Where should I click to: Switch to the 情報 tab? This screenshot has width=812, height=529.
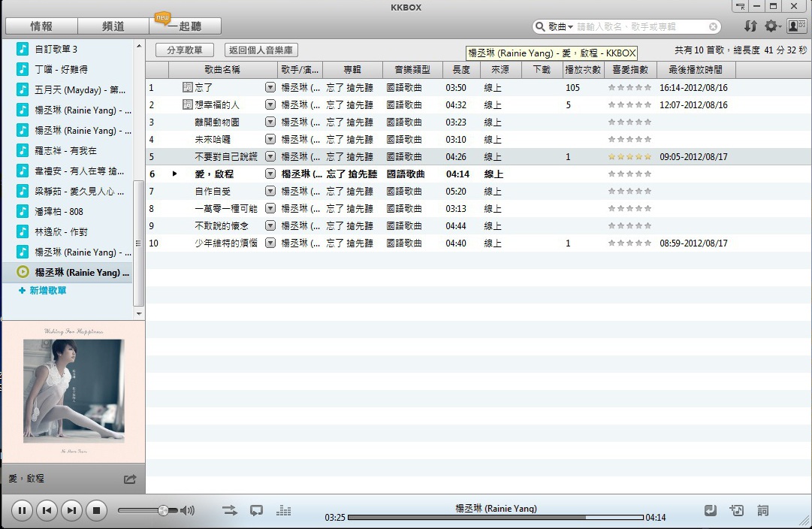coord(41,26)
